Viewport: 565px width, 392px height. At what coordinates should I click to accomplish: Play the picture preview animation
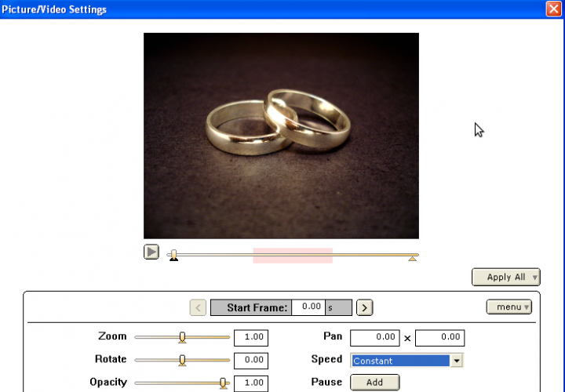pyautogui.click(x=151, y=252)
